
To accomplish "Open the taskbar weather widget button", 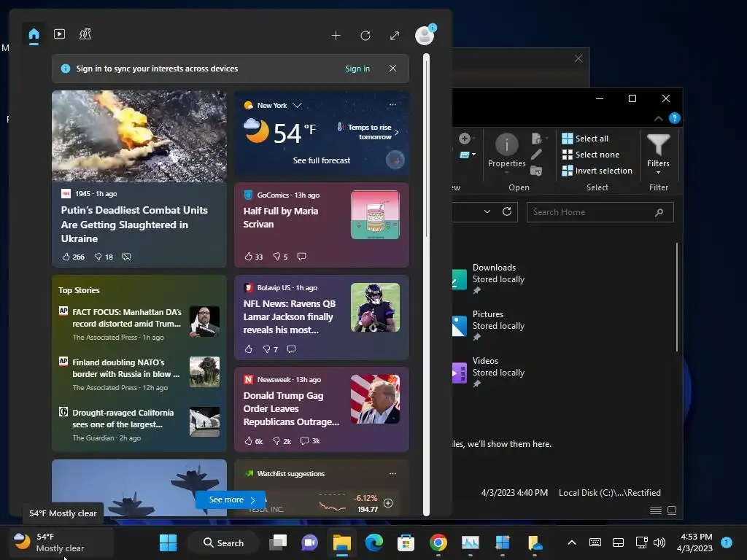I will pos(61,542).
